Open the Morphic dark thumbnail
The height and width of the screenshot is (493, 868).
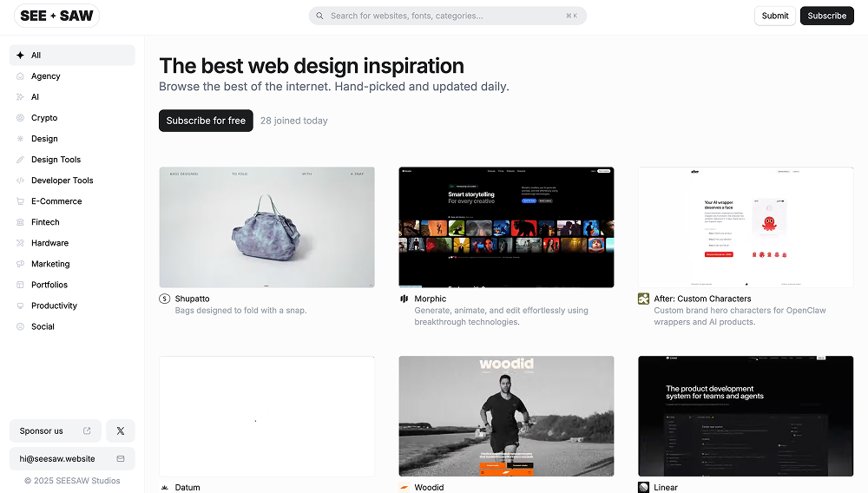[x=506, y=227]
